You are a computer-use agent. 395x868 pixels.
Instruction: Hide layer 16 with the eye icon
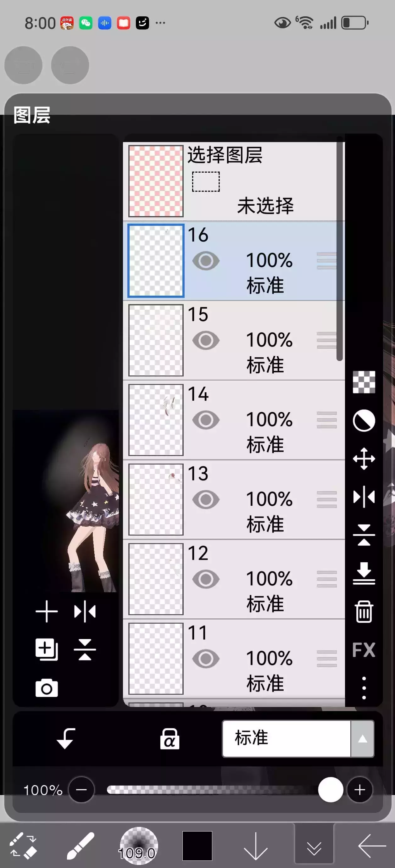click(206, 261)
